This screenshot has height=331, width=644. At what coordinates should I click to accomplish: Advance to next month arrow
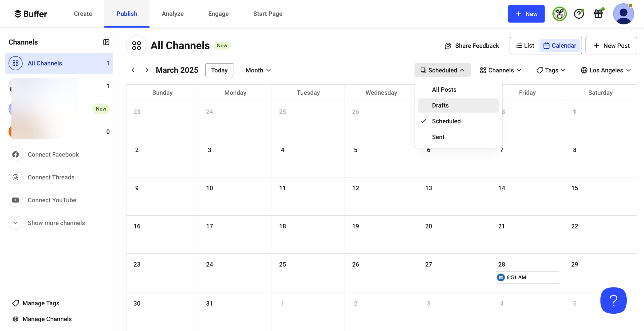tap(147, 70)
